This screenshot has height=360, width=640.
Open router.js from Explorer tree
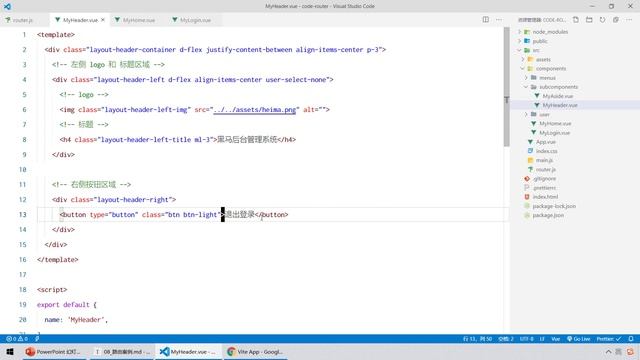click(545, 169)
